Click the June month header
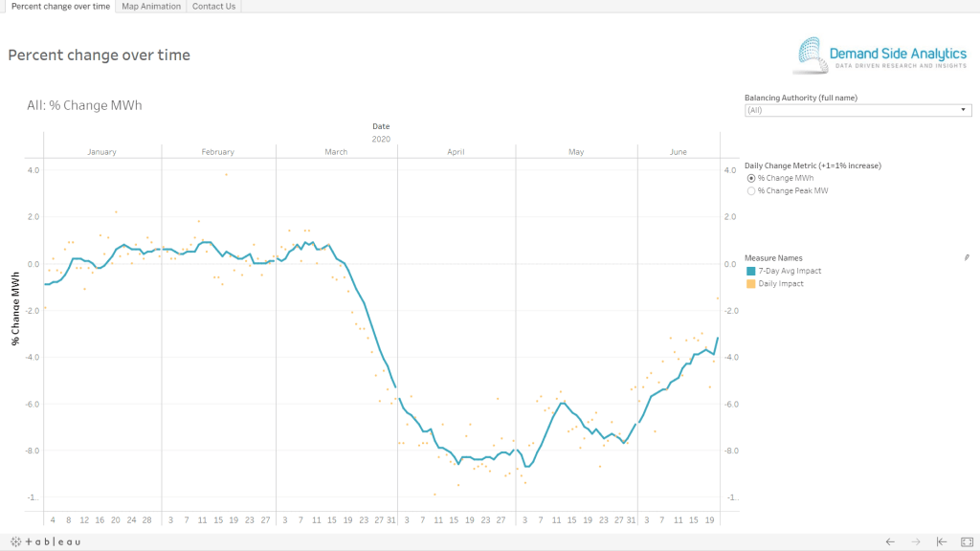Screen dimensions: 980x551 coord(679,152)
